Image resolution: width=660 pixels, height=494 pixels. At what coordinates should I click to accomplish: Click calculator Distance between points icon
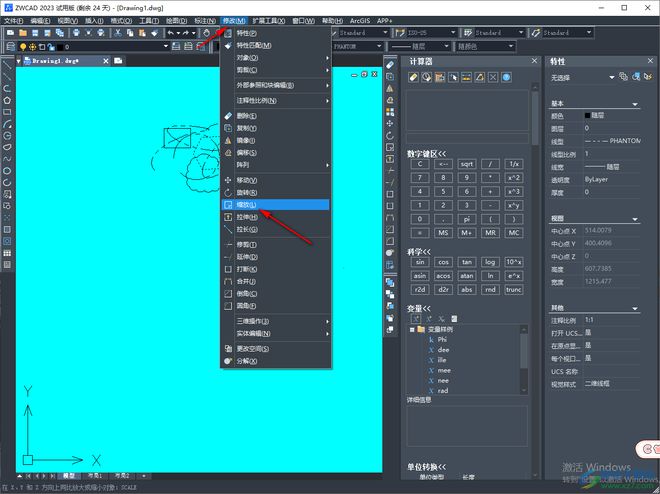click(466, 77)
